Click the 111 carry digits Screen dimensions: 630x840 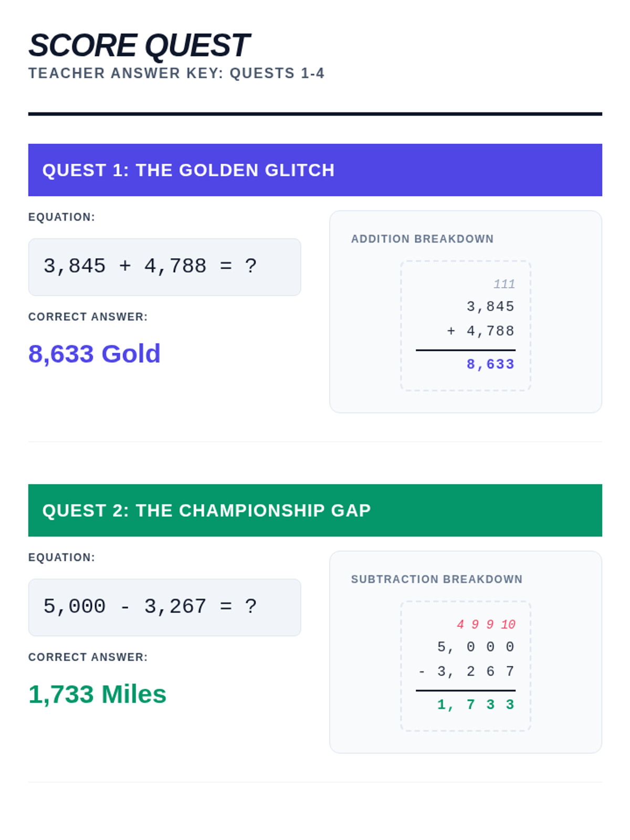pos(504,284)
